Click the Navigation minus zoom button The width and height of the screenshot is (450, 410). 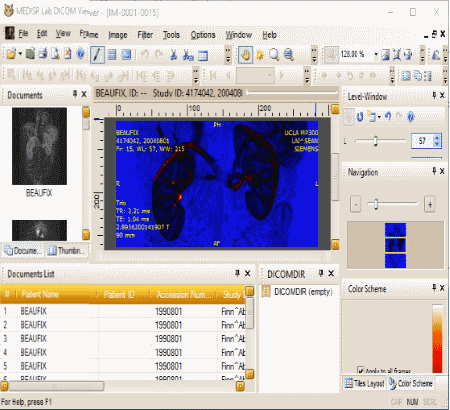tap(356, 204)
